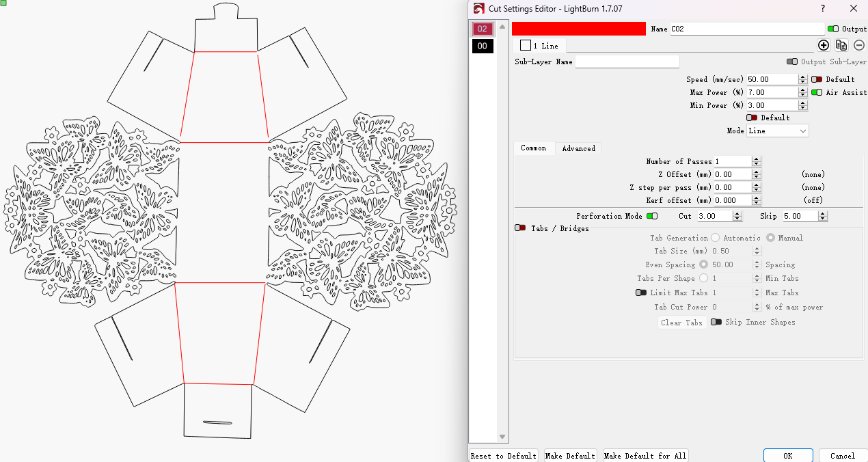Click the Number of Passes stepper
868x462 pixels.
(x=756, y=161)
